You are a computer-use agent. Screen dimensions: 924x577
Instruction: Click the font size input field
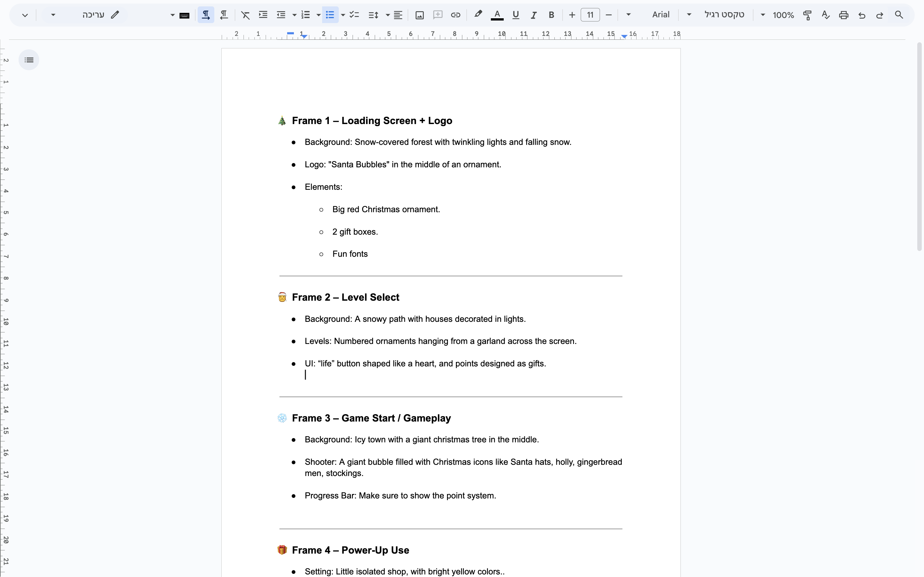coord(590,14)
